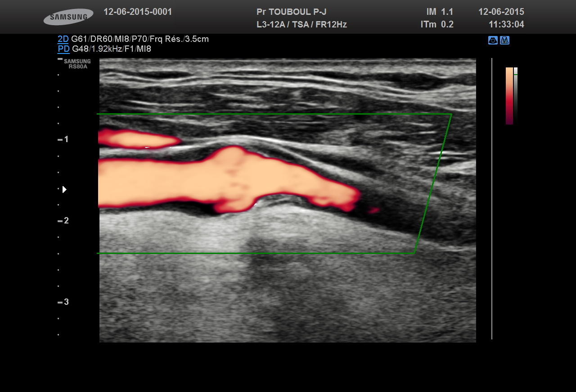Click the IM 1.1 index readout

pyautogui.click(x=439, y=12)
